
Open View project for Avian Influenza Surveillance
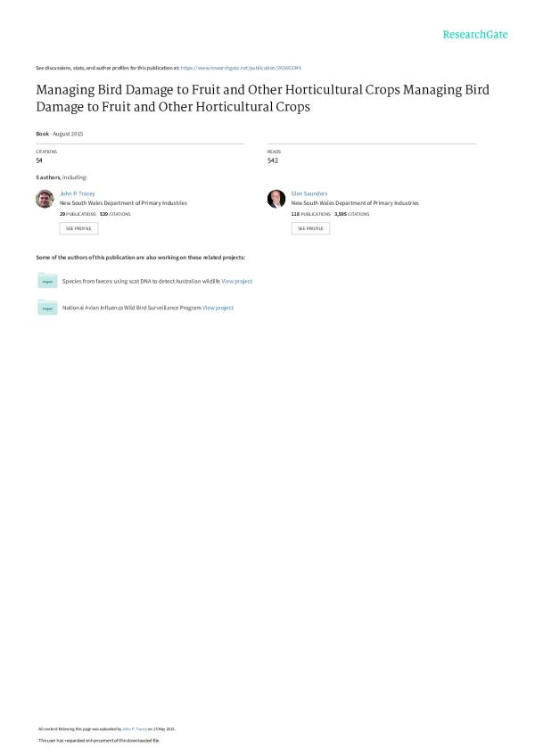[218, 308]
